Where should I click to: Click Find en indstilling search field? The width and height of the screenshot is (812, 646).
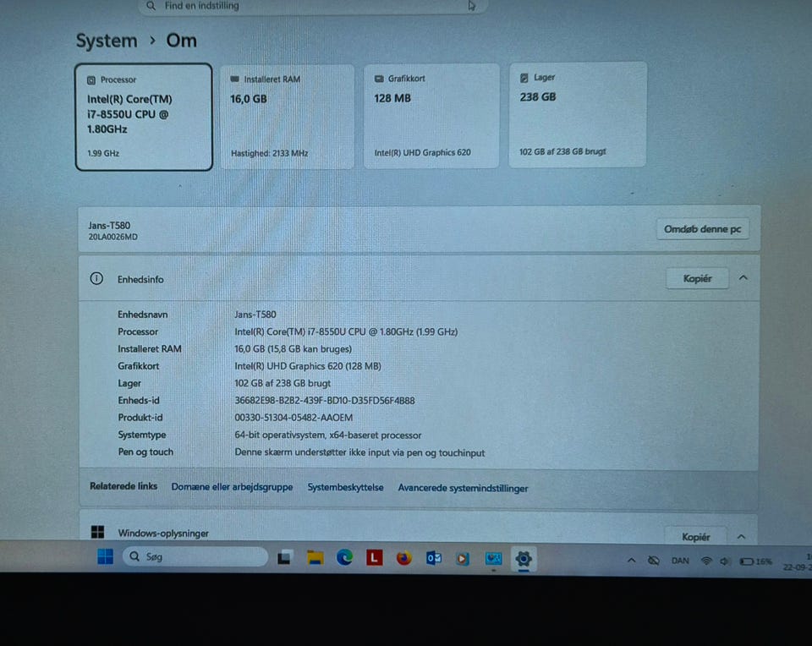click(x=313, y=6)
